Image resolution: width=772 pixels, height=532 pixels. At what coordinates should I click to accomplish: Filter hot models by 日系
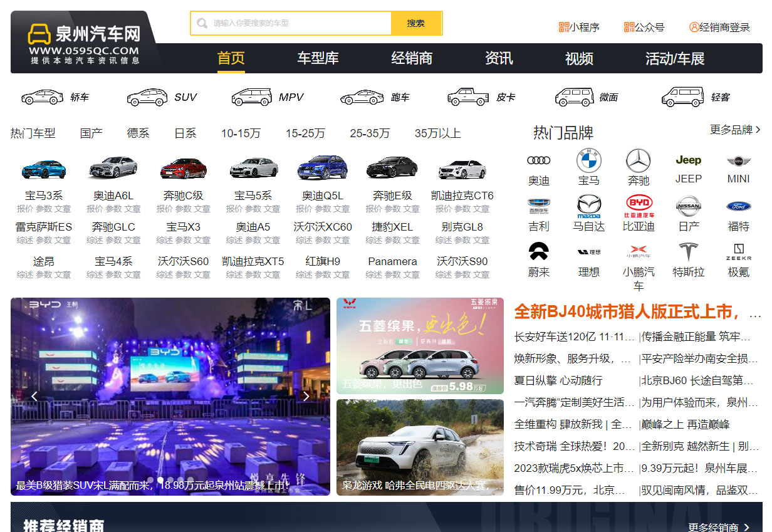(x=185, y=133)
